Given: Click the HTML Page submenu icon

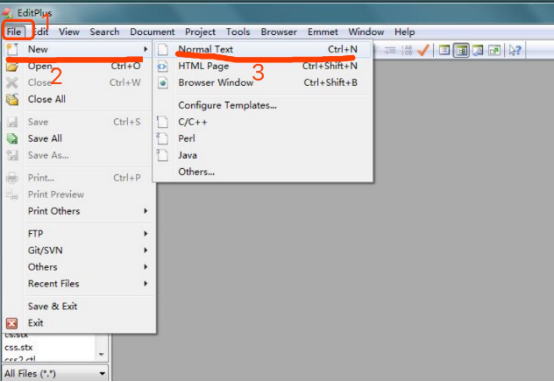Looking at the screenshot, I should [x=162, y=66].
